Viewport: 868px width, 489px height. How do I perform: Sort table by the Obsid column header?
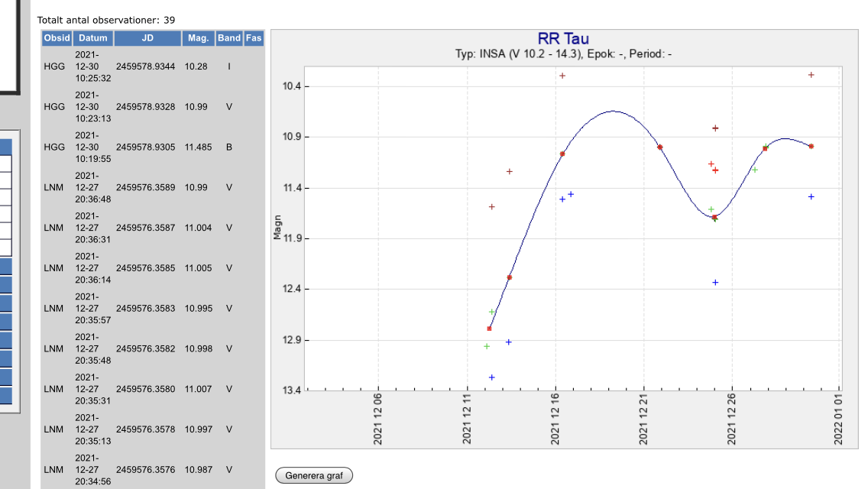57,38
